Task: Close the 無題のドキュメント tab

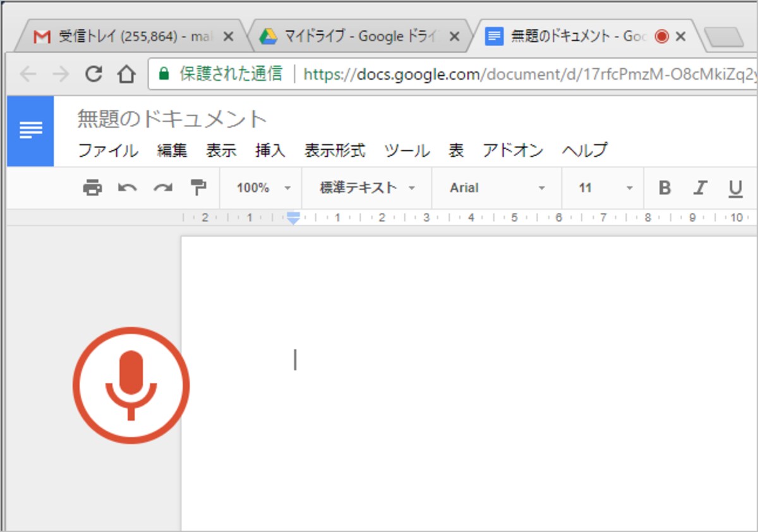Action: 680,37
